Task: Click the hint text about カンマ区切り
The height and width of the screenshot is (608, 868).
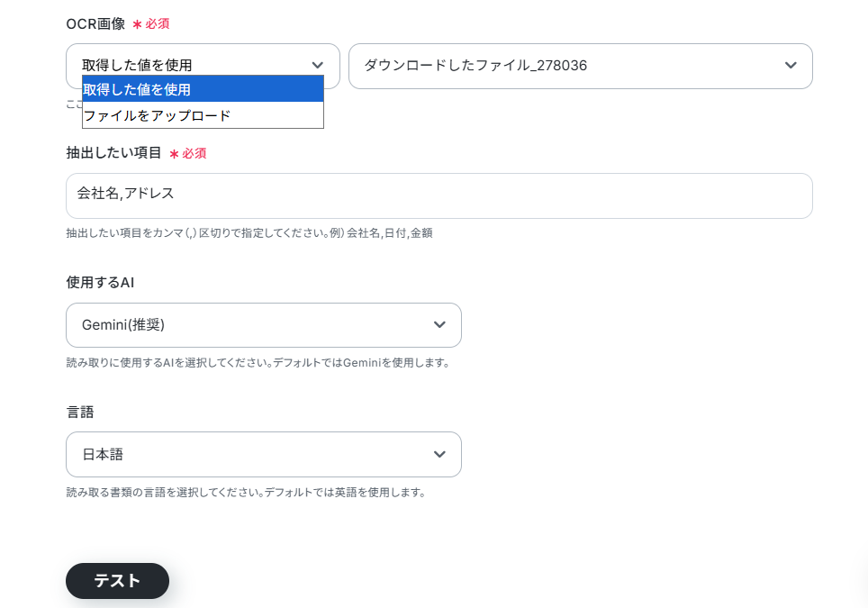Action: tap(249, 233)
